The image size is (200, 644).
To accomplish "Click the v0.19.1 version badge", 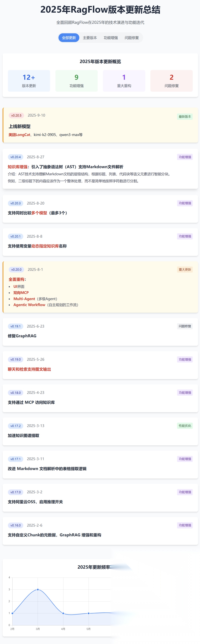I will (16, 327).
